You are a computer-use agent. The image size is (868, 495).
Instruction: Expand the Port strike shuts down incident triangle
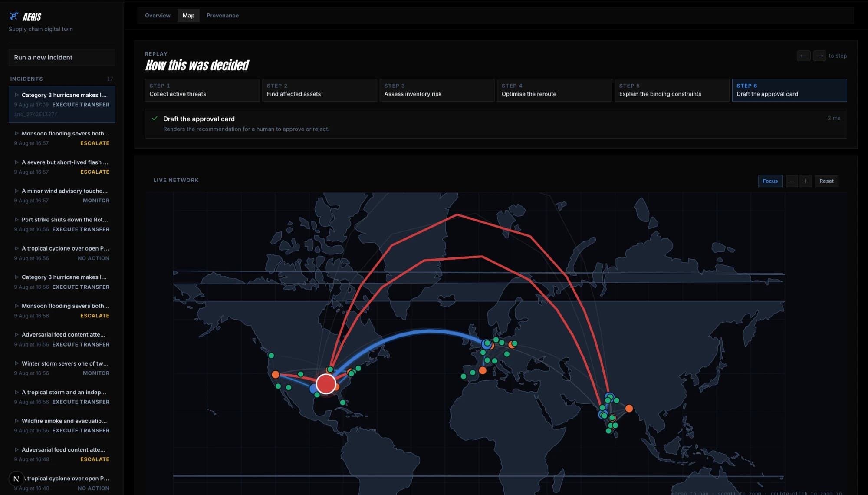click(x=16, y=220)
